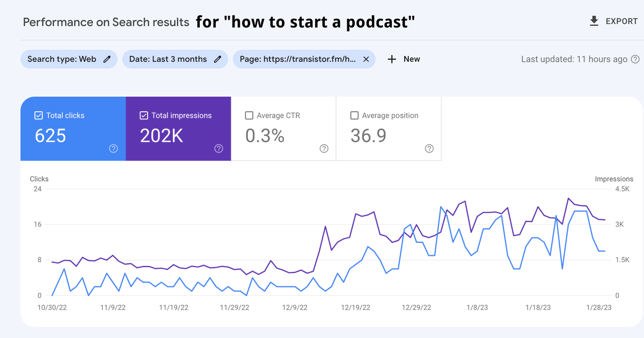Open the Search type: Web filter
This screenshot has height=338, width=644.
pyautogui.click(x=62, y=59)
